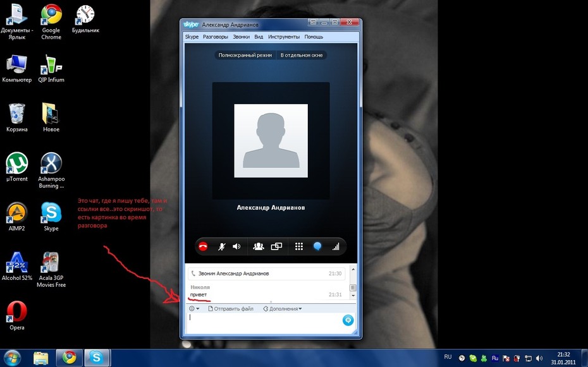The width and height of the screenshot is (588, 367).
Task: Open the Вид menu
Action: 259,37
